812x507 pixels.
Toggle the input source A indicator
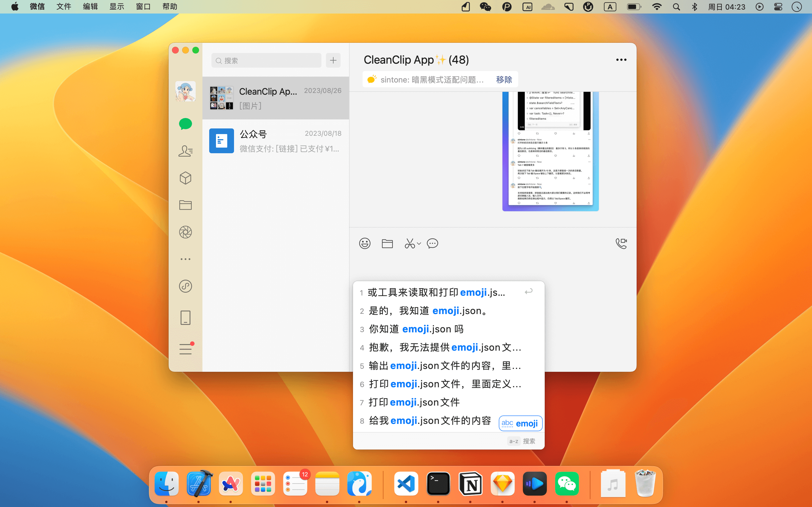click(x=610, y=7)
